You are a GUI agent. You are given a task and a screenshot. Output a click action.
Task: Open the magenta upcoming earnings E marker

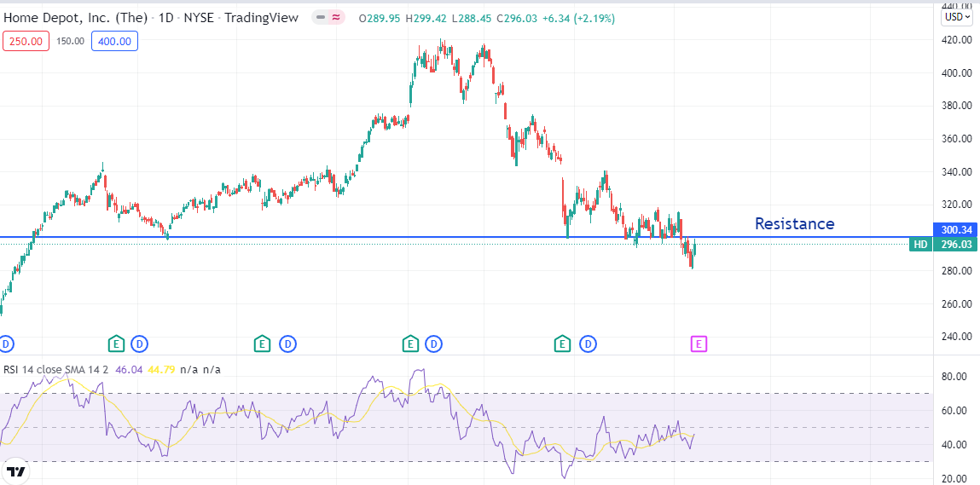click(x=699, y=344)
